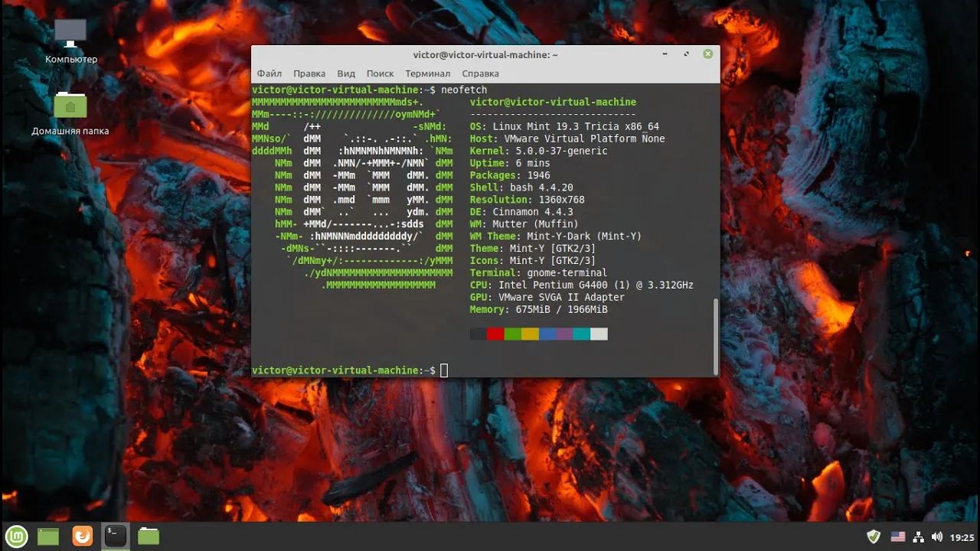The height and width of the screenshot is (551, 980).
Task: Click the volume speaker icon
Action: click(x=937, y=536)
